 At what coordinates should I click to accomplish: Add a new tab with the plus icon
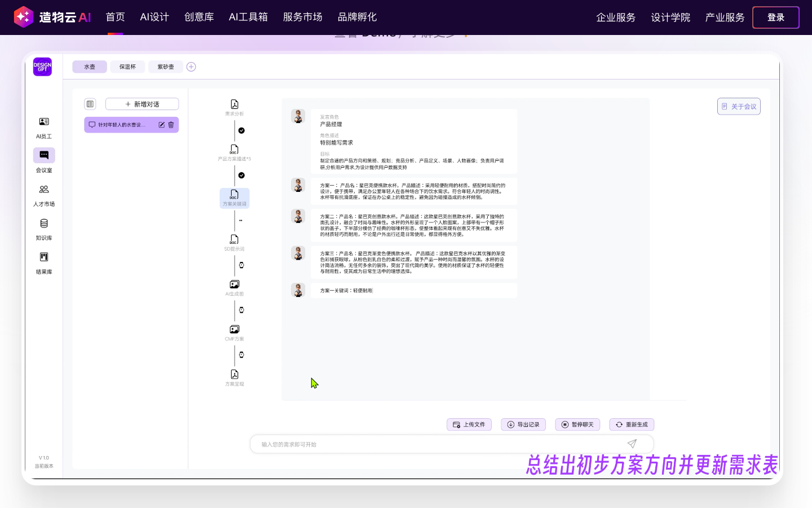point(191,67)
